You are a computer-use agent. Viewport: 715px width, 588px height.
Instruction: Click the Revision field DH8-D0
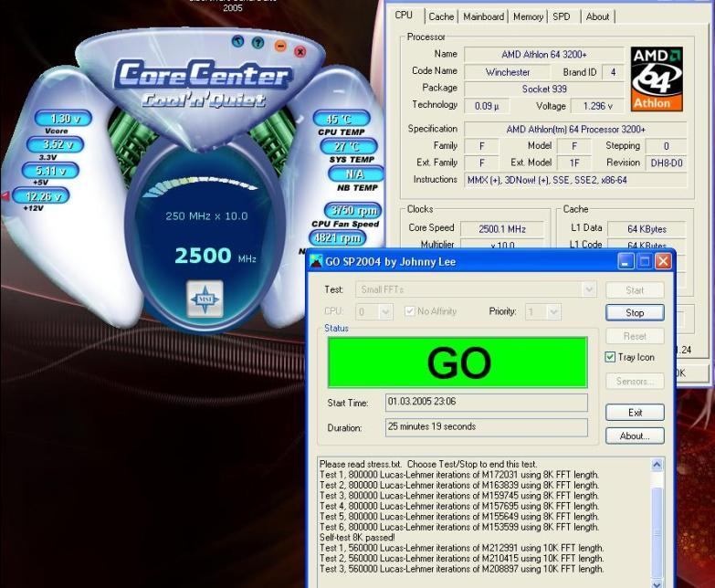(667, 163)
